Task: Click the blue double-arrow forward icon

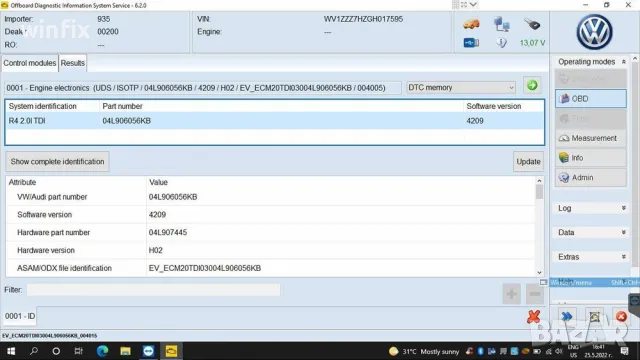Action: (x=567, y=316)
